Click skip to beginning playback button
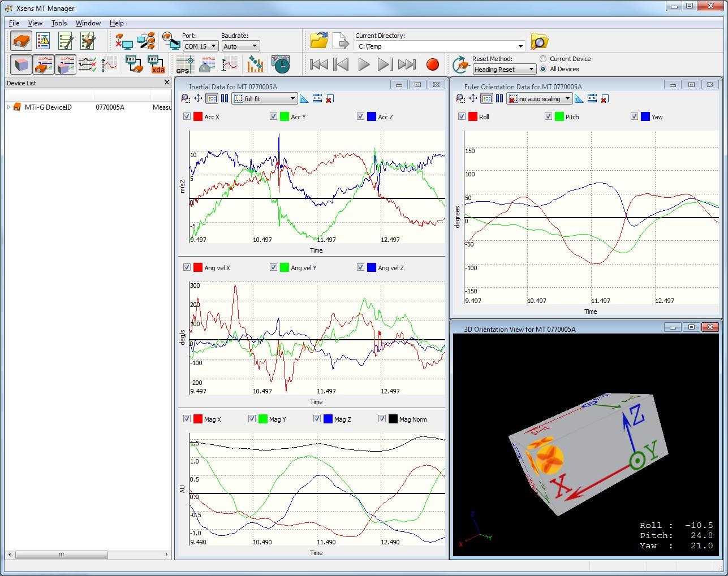 coord(319,64)
